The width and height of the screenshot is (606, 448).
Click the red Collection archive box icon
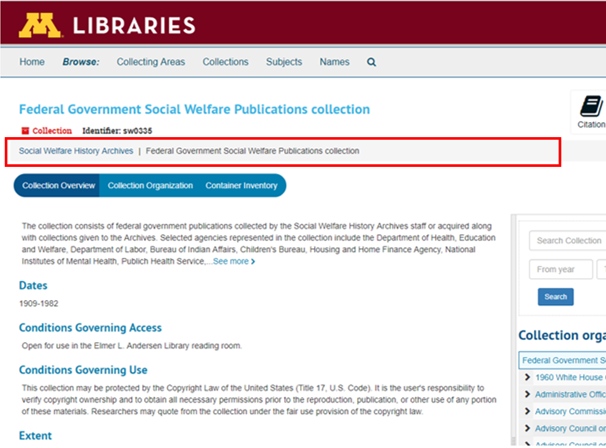point(25,131)
